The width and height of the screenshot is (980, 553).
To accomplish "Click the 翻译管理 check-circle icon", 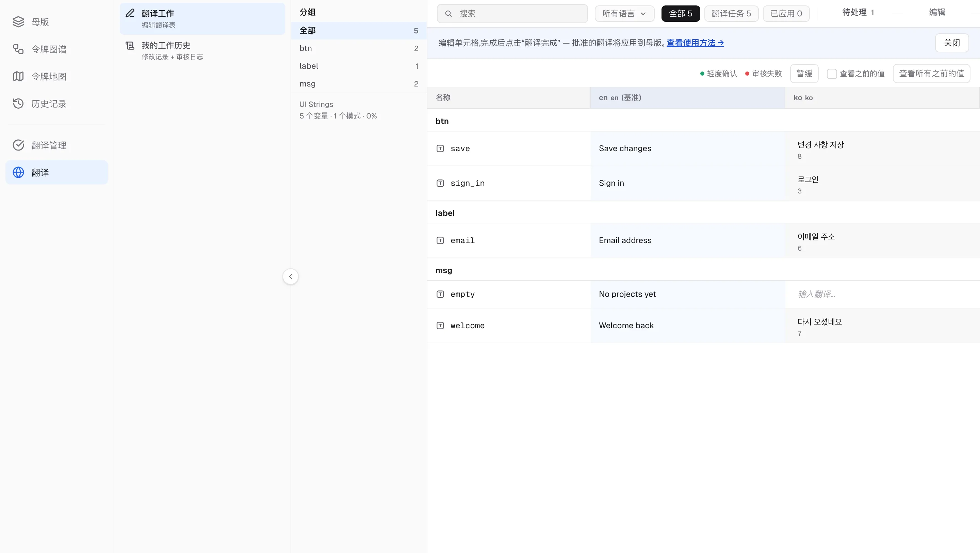I will point(18,145).
